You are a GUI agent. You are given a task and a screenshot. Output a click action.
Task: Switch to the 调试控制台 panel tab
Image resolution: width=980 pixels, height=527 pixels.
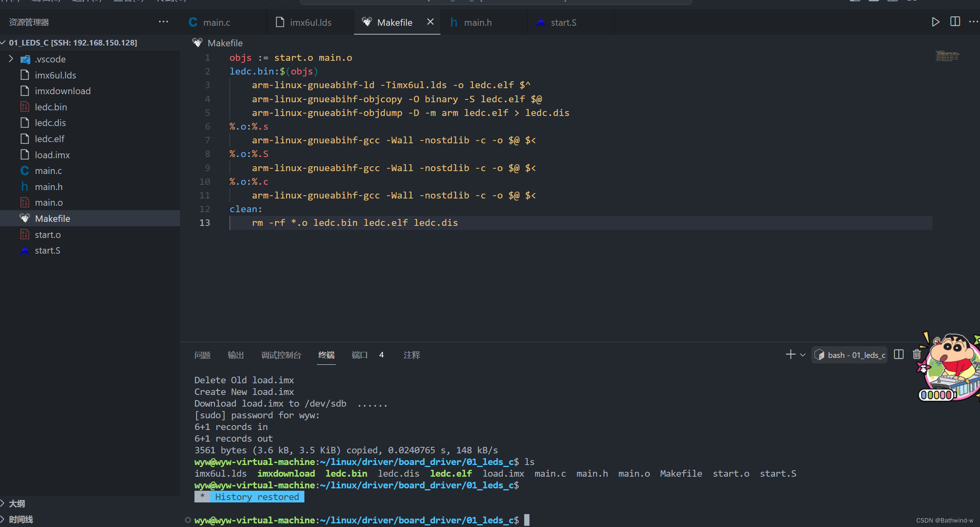pos(281,355)
